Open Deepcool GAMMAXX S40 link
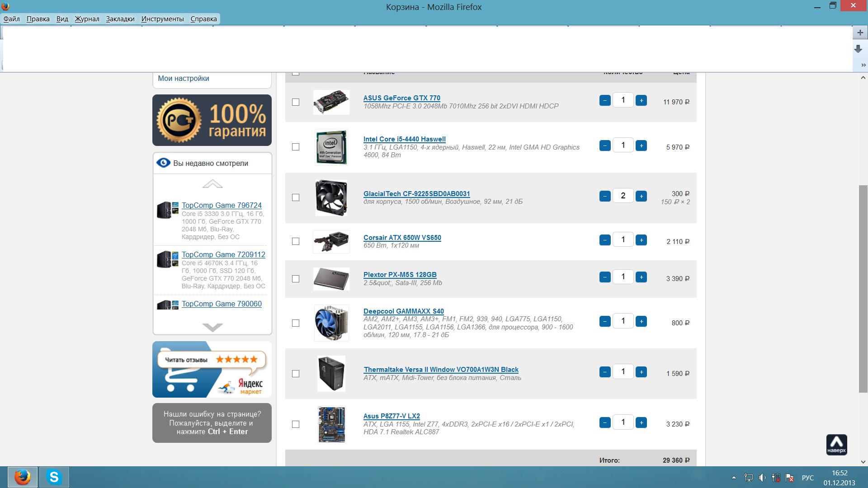This screenshot has width=868, height=488. (x=403, y=311)
